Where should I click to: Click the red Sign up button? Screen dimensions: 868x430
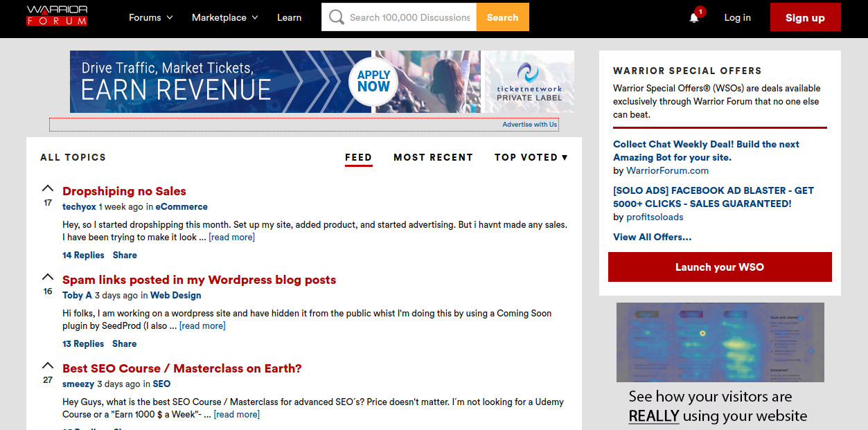(805, 17)
